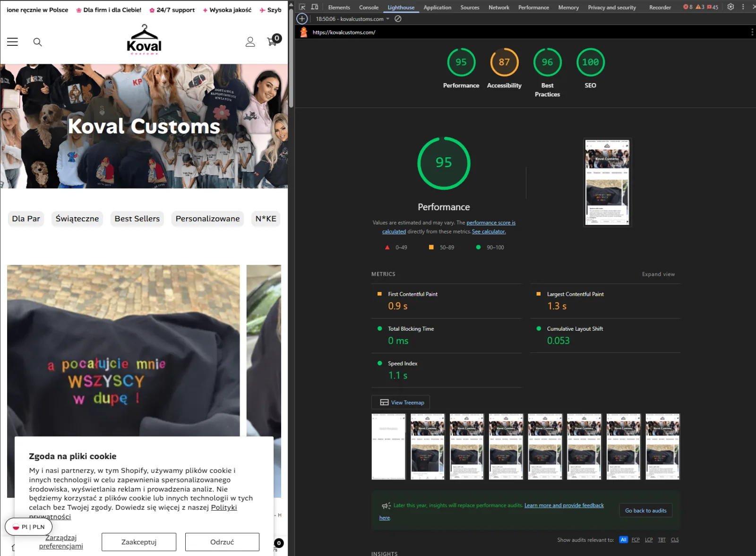Click the Zaakceptuj cookie button
Viewport: 756px width, 556px height.
point(139,542)
